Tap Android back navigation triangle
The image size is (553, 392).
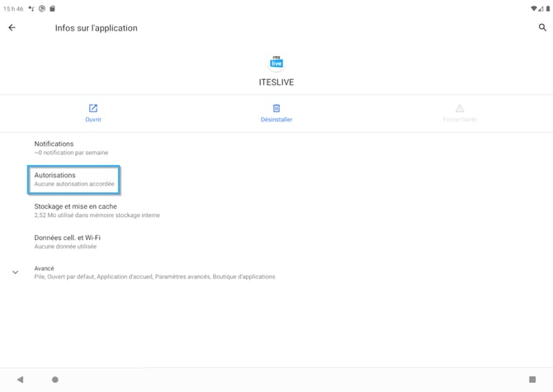point(20,380)
